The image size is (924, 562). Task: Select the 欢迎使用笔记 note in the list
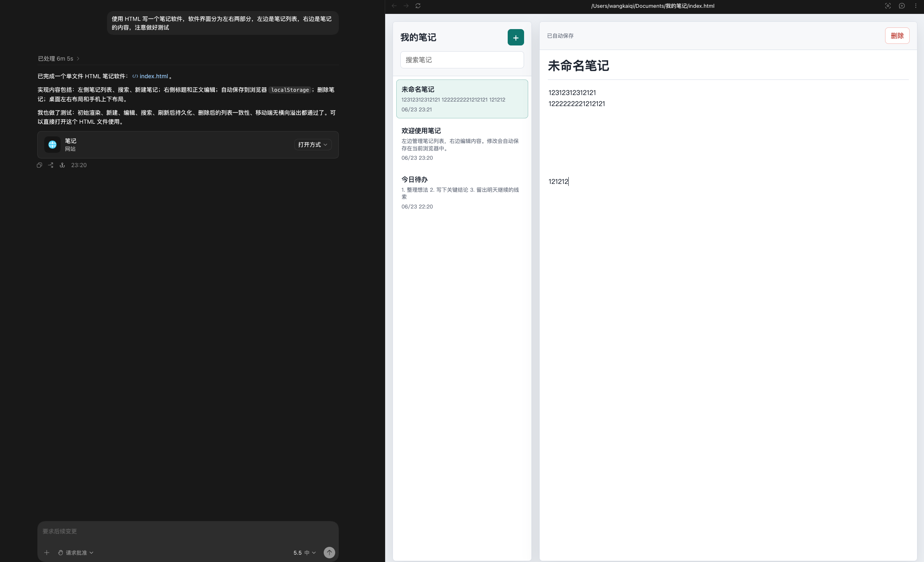click(x=462, y=144)
